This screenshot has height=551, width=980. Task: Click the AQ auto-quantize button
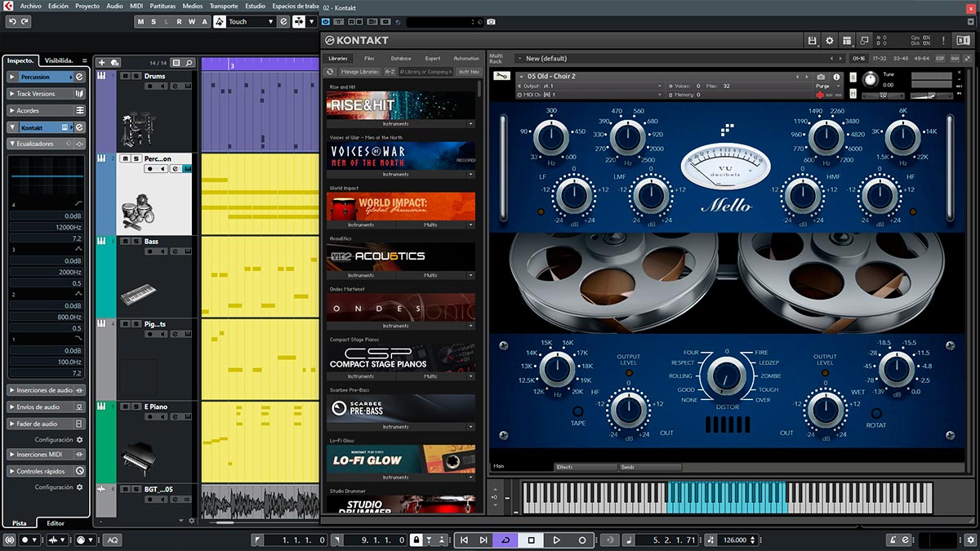pos(112,540)
